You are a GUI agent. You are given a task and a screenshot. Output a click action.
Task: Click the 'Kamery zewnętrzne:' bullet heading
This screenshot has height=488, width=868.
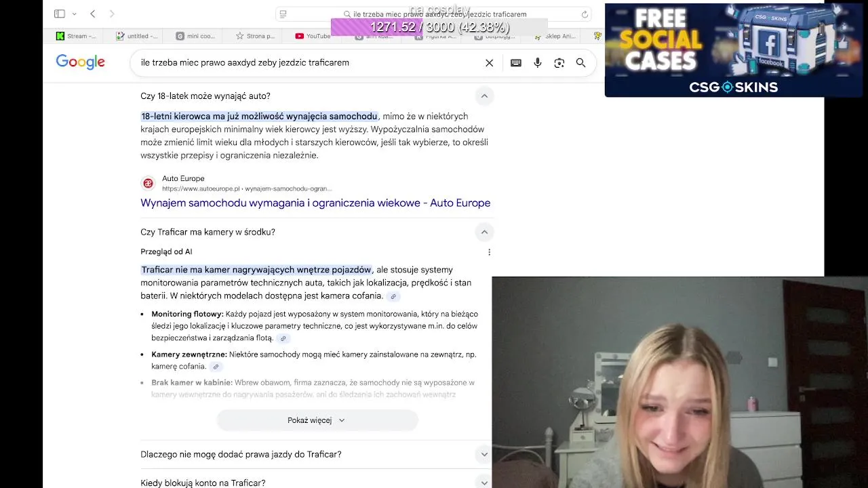(189, 354)
